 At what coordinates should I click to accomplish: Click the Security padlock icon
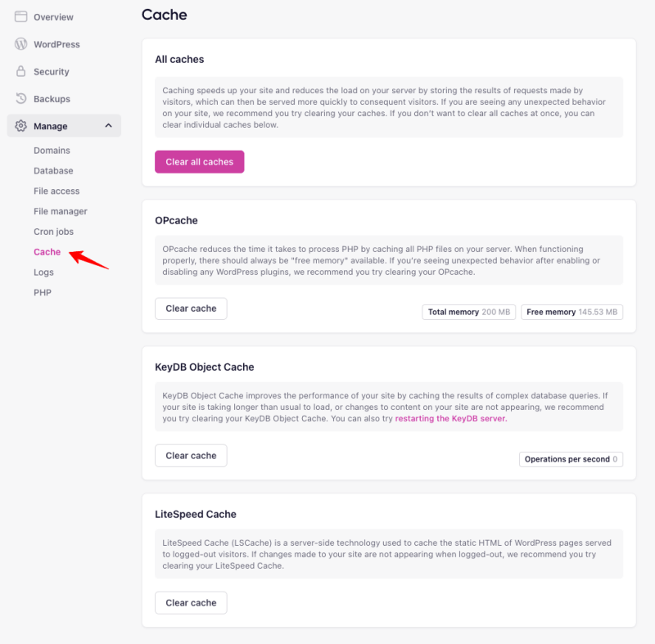click(x=20, y=71)
